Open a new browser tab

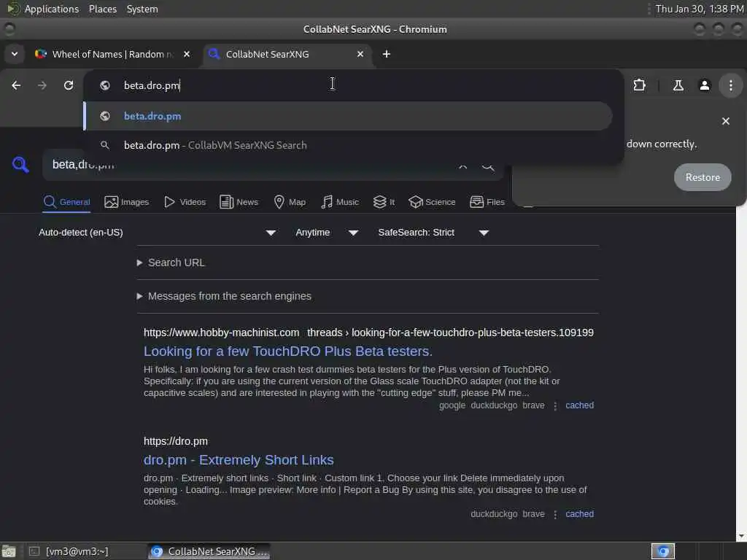(387, 54)
